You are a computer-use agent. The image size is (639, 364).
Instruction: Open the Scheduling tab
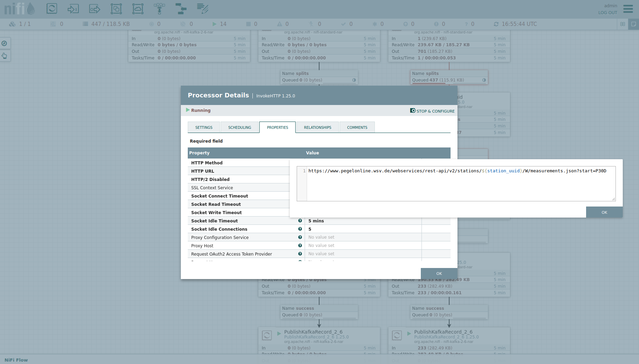240,127
